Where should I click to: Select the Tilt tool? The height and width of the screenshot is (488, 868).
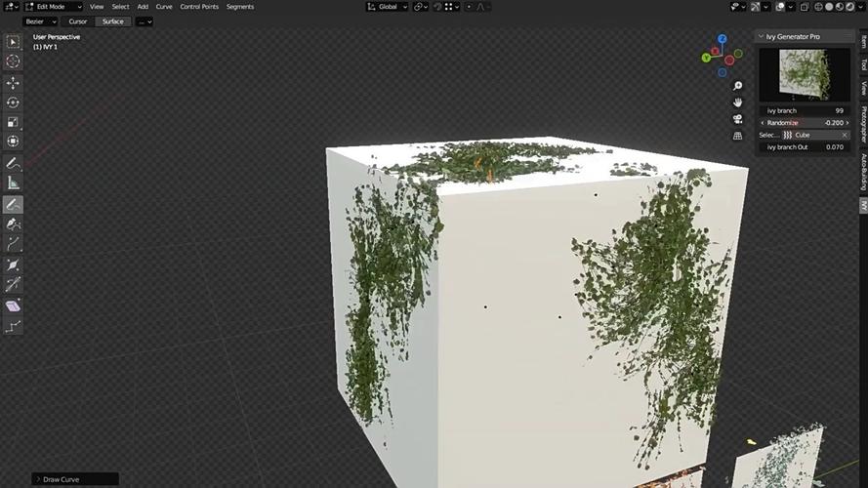point(13,284)
